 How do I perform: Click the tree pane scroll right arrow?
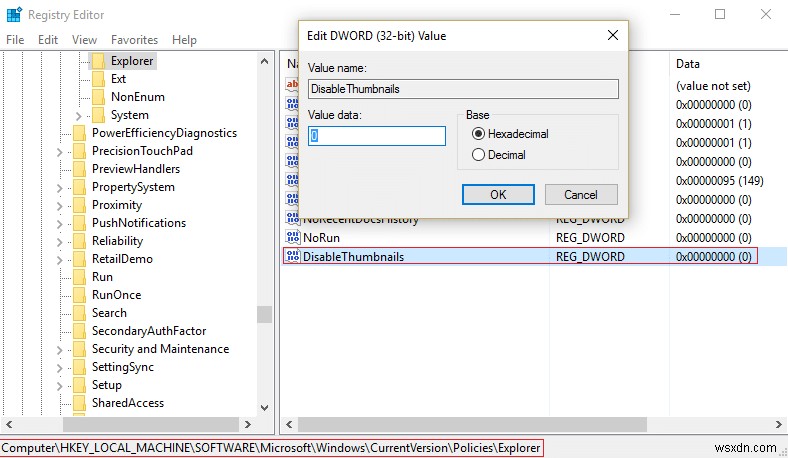[247, 424]
